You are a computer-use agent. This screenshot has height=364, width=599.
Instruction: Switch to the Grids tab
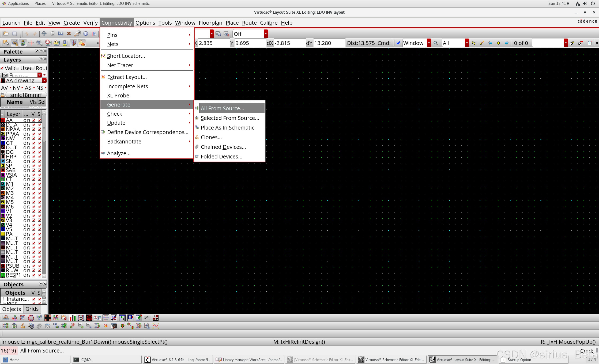click(32, 309)
